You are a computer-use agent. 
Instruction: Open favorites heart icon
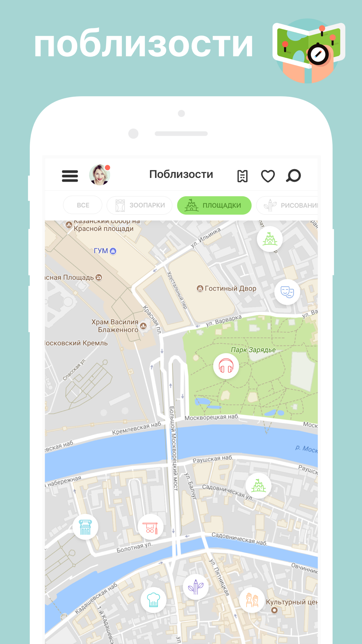[268, 176]
